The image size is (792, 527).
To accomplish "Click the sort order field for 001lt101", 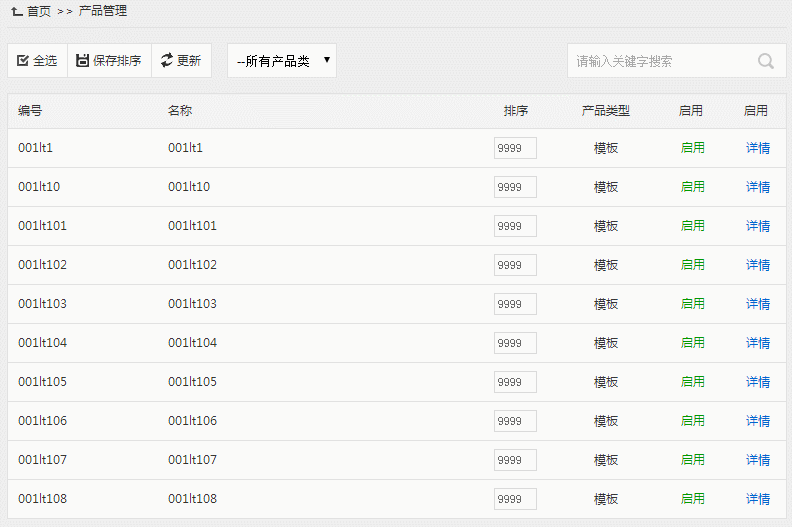I will coord(515,226).
